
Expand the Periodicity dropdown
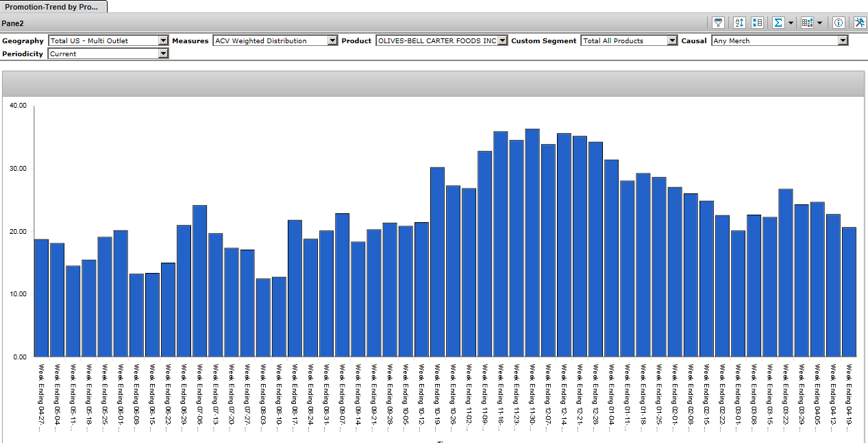coord(163,53)
